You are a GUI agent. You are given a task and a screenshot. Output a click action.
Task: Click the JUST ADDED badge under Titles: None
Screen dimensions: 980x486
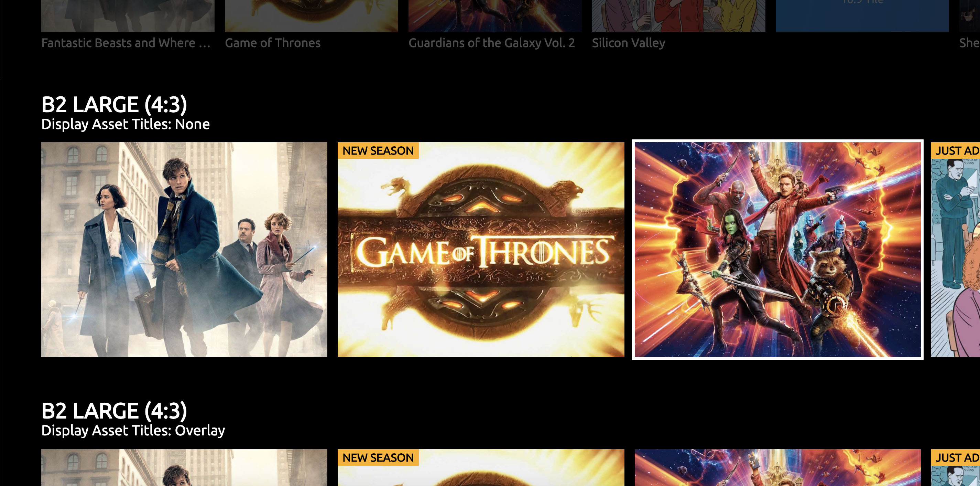tap(956, 150)
